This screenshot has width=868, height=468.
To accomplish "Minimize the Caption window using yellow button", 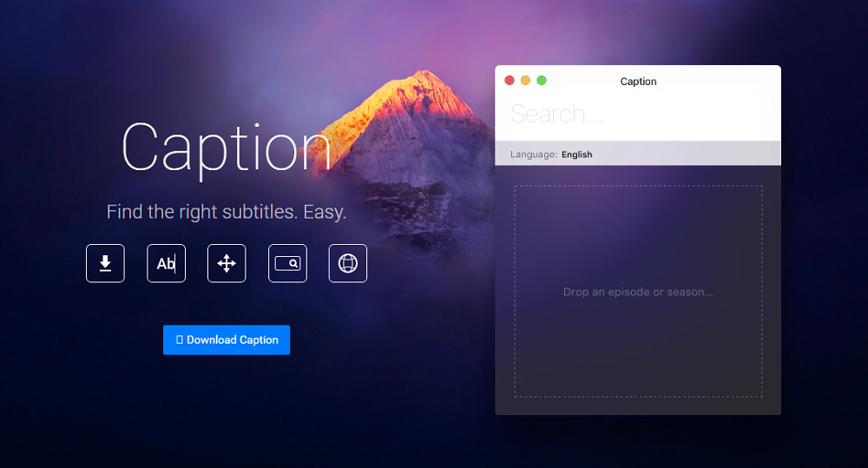I will tap(525, 81).
